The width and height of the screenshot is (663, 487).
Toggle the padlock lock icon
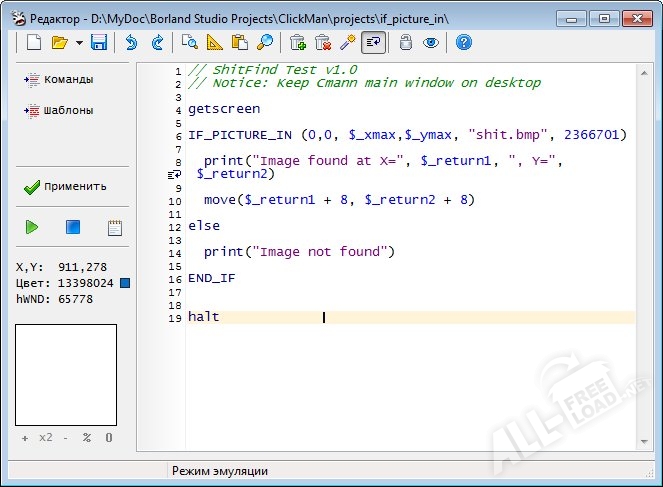405,42
